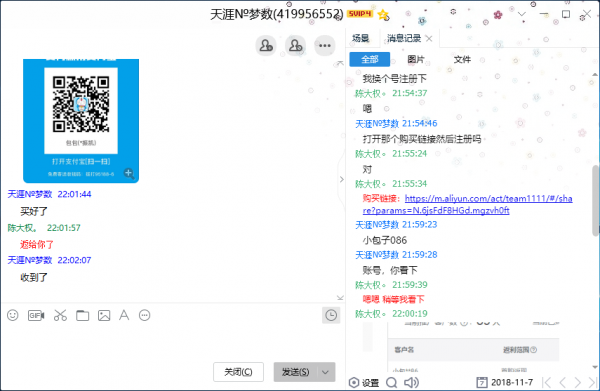This screenshot has height=391, width=600.
Task: Open the Alipay QR code image
Action: click(81, 121)
